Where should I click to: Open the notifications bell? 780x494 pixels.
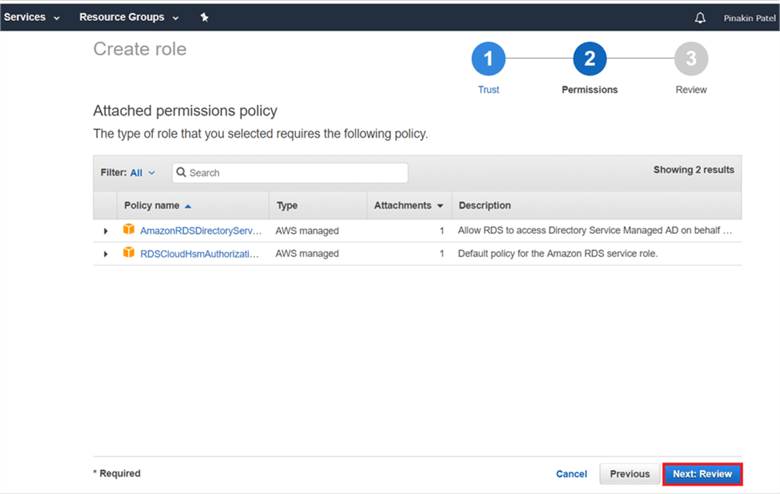(x=700, y=18)
